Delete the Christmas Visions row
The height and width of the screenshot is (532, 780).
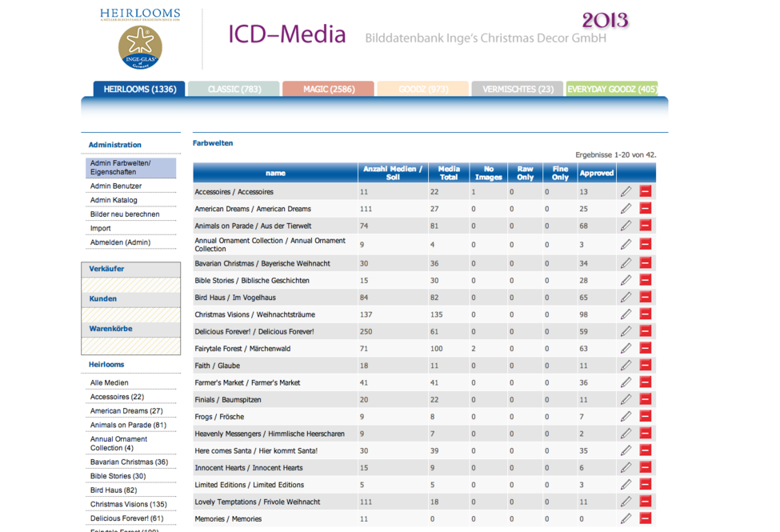645,314
